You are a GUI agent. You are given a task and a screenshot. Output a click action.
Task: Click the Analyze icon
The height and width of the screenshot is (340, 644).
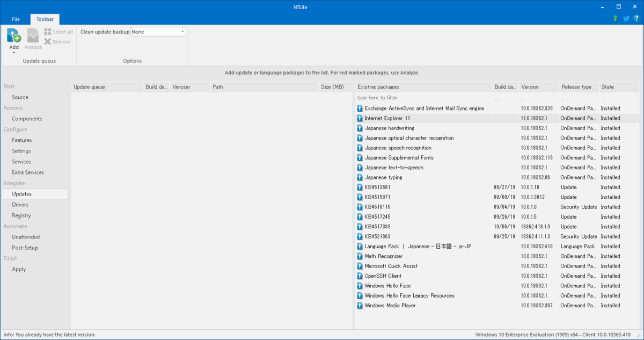(x=33, y=35)
